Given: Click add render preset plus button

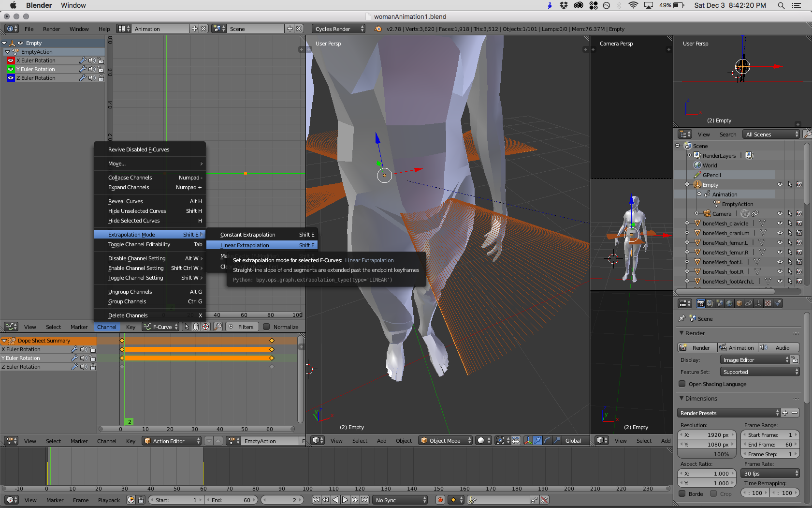Looking at the screenshot, I should (785, 413).
